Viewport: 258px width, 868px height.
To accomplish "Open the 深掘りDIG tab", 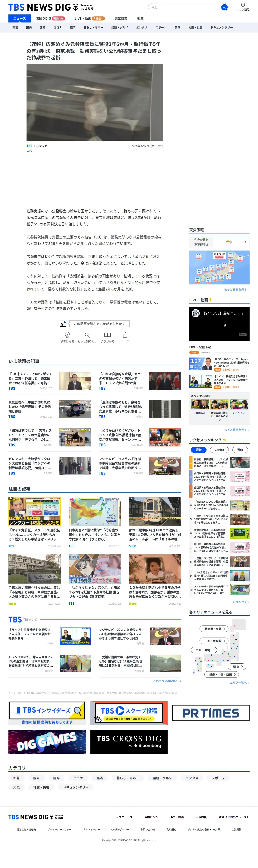I will (50, 18).
